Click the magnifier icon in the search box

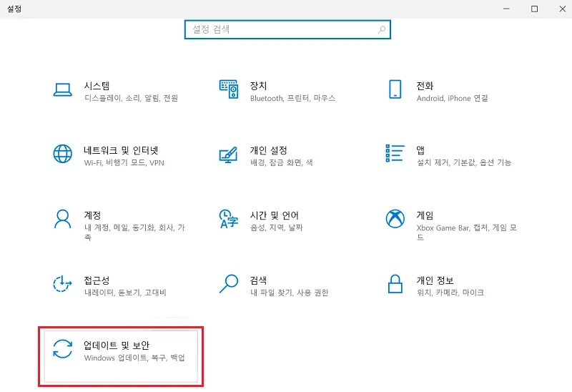tap(382, 29)
